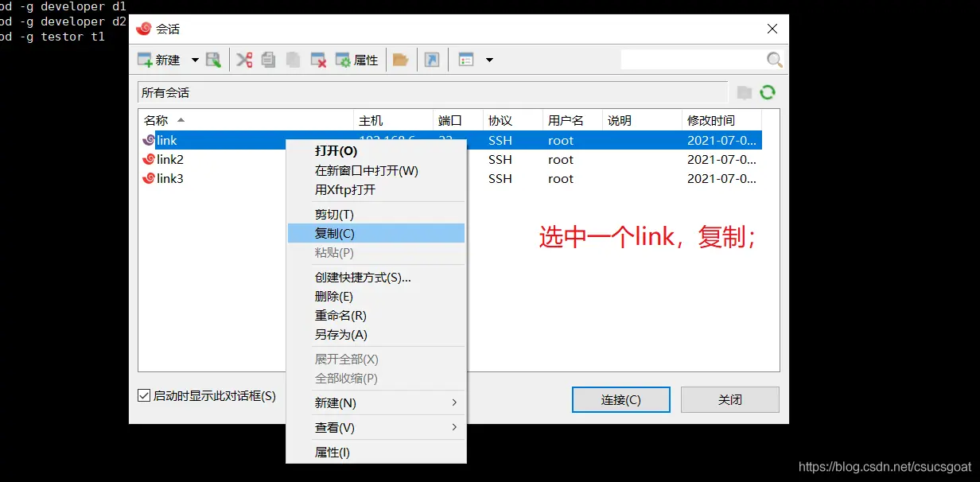Click the green refresh icon

[768, 92]
